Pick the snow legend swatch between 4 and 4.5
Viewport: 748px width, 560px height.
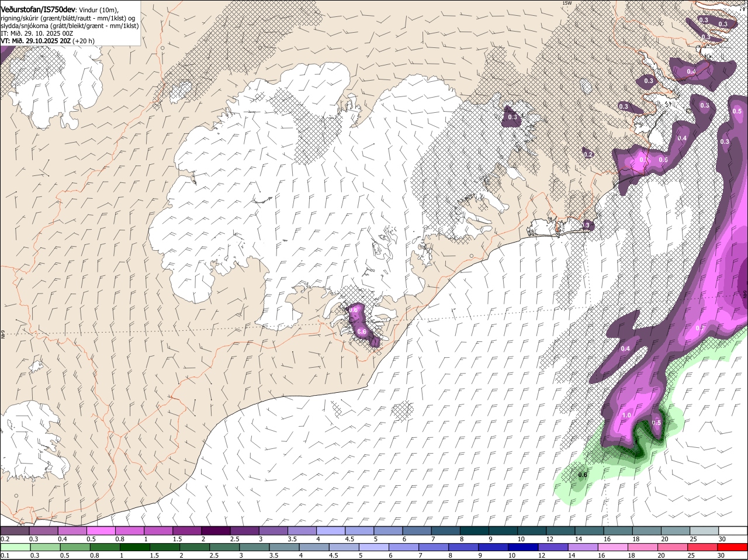[331, 530]
